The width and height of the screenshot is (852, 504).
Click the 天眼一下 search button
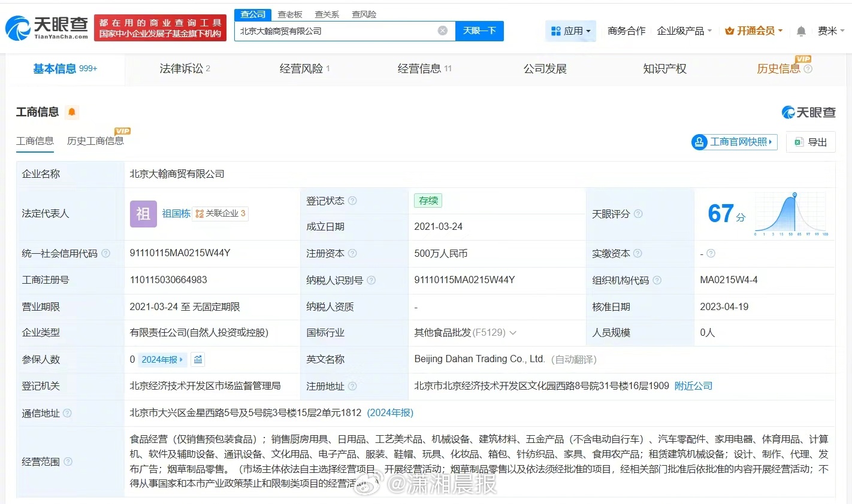pyautogui.click(x=479, y=31)
